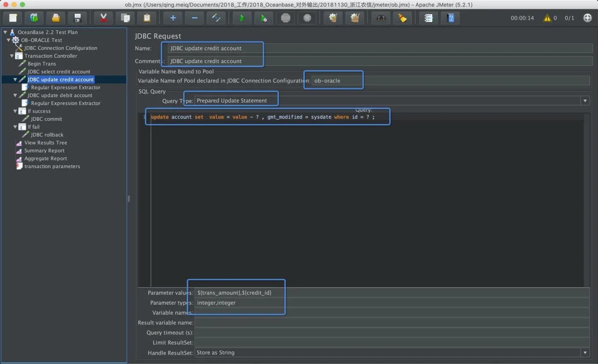This screenshot has width=598, height=364.
Task: Click the minus Collapse All icon
Action: [194, 18]
